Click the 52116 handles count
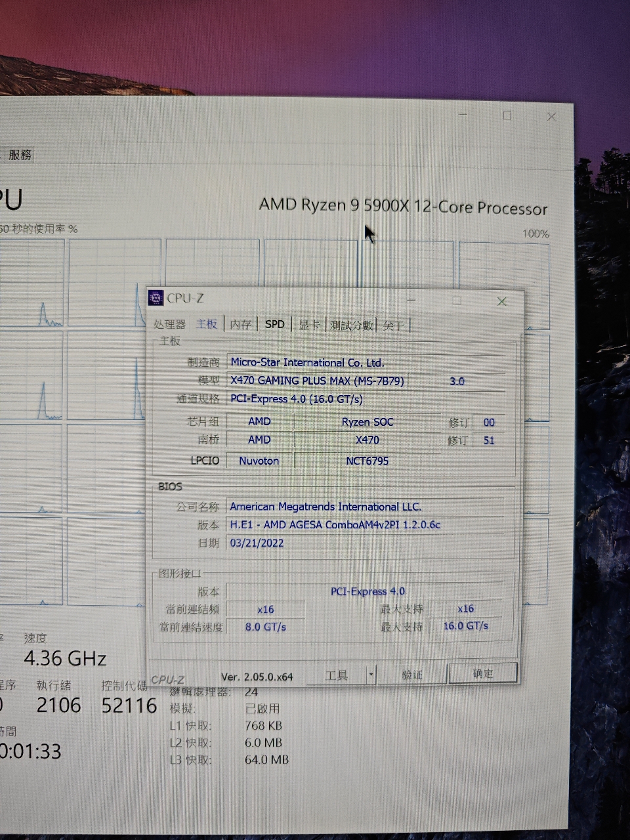The image size is (630, 840). point(129,705)
